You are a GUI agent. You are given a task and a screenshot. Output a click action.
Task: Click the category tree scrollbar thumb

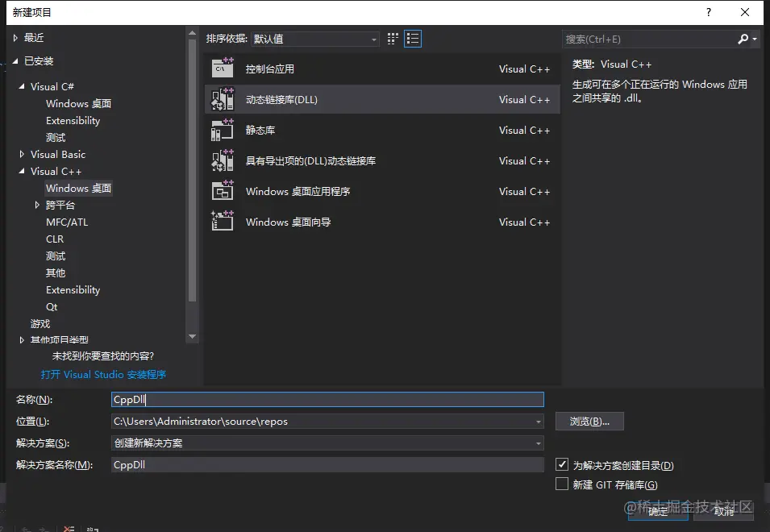[x=192, y=170]
